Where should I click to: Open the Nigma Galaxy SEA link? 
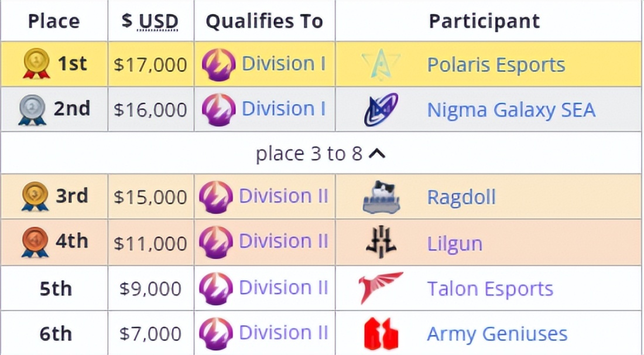pos(511,109)
